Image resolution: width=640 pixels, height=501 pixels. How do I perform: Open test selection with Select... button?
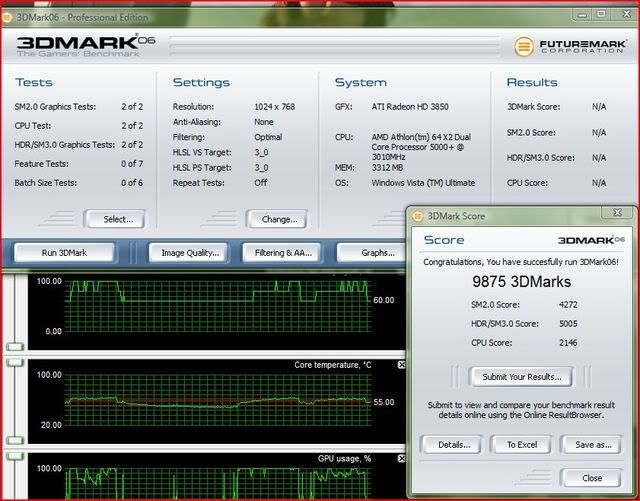116,219
